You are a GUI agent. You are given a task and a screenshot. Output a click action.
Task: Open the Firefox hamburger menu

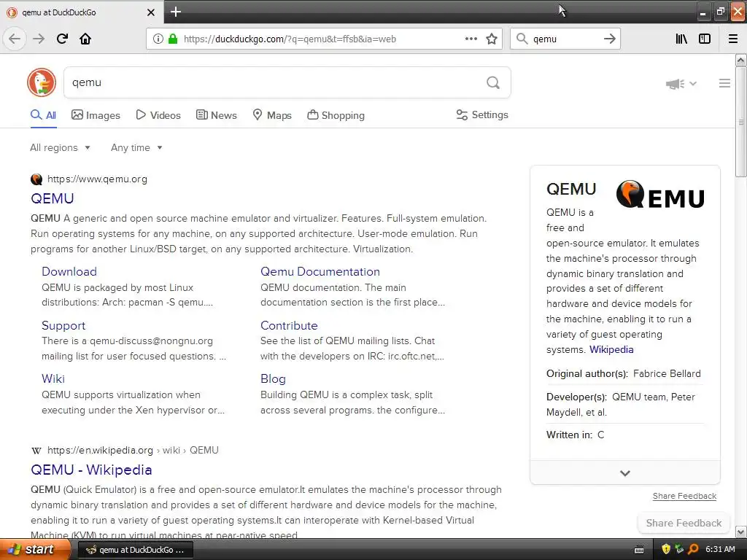pyautogui.click(x=733, y=39)
